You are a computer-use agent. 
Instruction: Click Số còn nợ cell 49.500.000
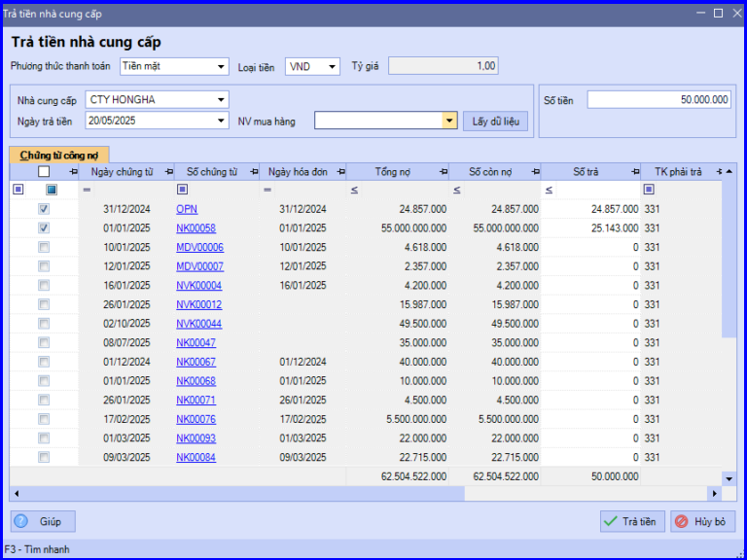pyautogui.click(x=494, y=324)
